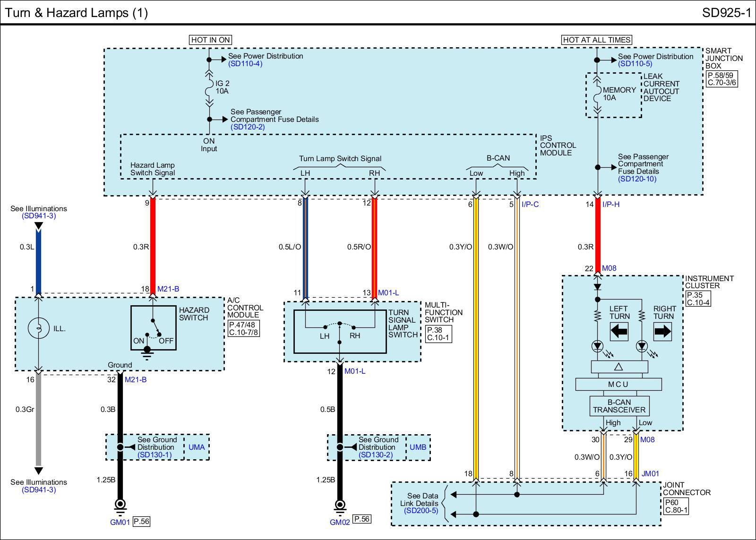Click the GM02 ground symbol
Image resolution: width=756 pixels, height=540 pixels.
340,505
